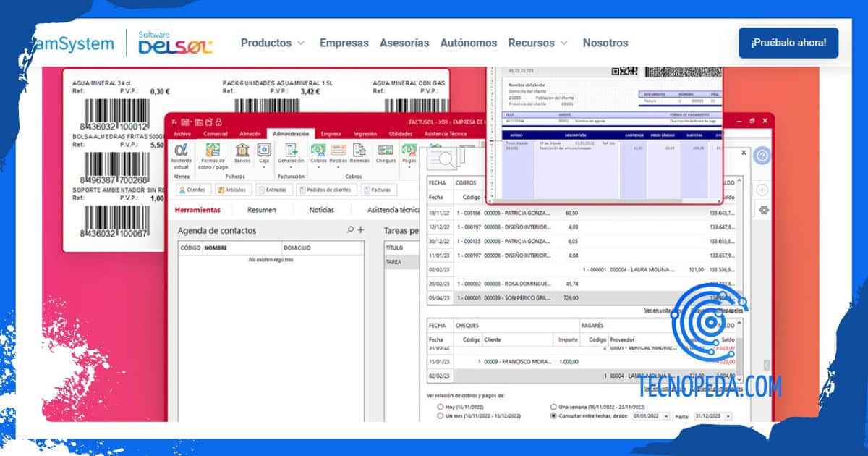This screenshot has height=456, width=868.
Task: Click the Facturas shortcut button
Action: point(379,190)
